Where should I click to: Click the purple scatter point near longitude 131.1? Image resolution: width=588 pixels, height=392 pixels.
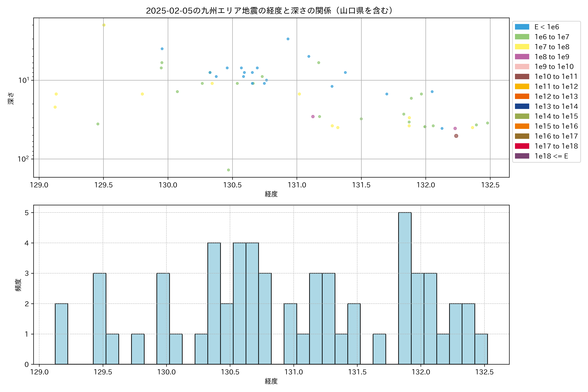point(313,116)
